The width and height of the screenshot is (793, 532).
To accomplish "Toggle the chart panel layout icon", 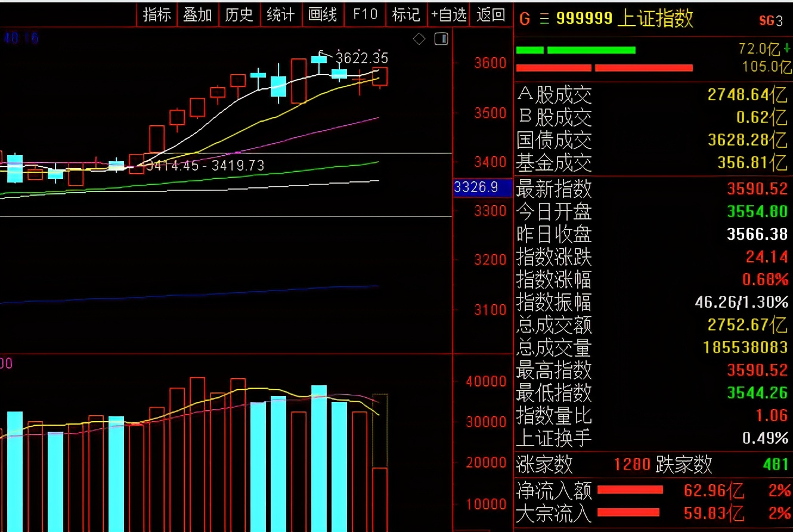I will point(441,39).
